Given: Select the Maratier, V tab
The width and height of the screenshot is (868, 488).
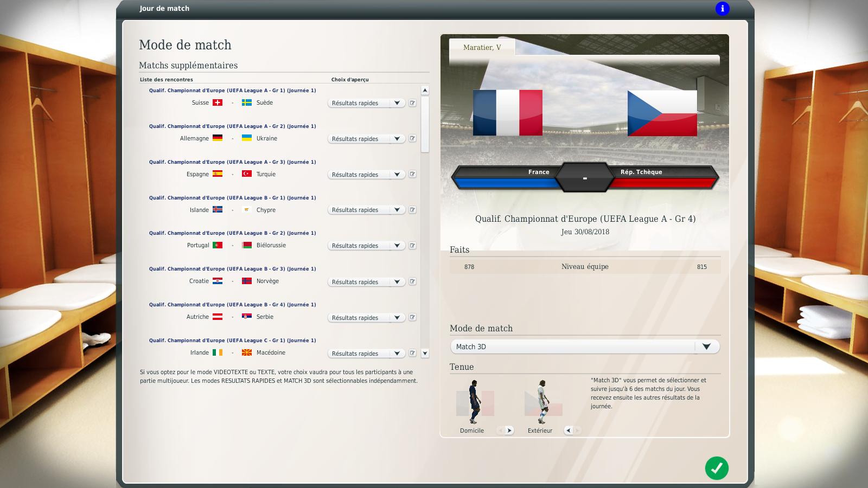Looking at the screenshot, I should tap(482, 47).
